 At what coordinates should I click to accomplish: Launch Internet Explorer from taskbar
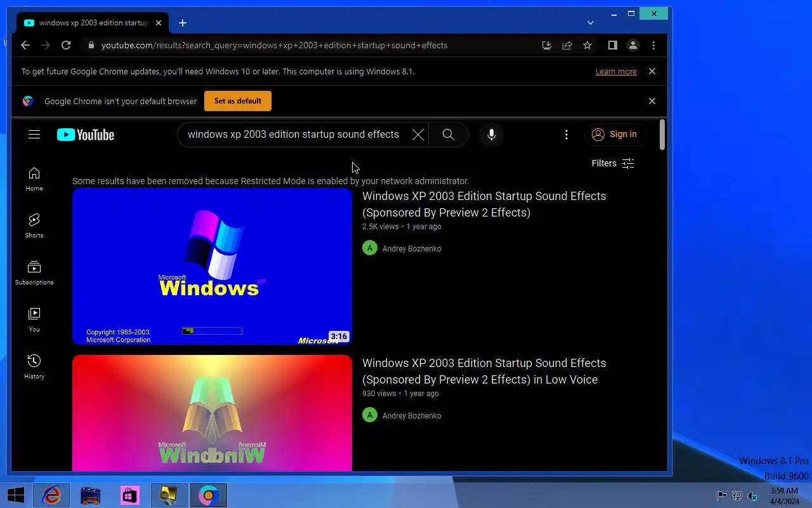click(x=51, y=495)
